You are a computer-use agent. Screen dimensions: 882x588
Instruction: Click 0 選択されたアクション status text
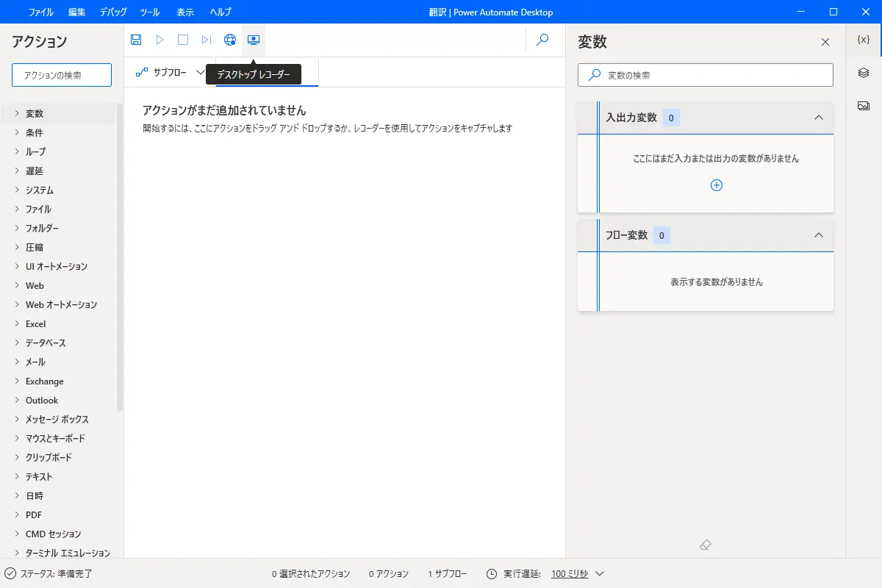311,573
